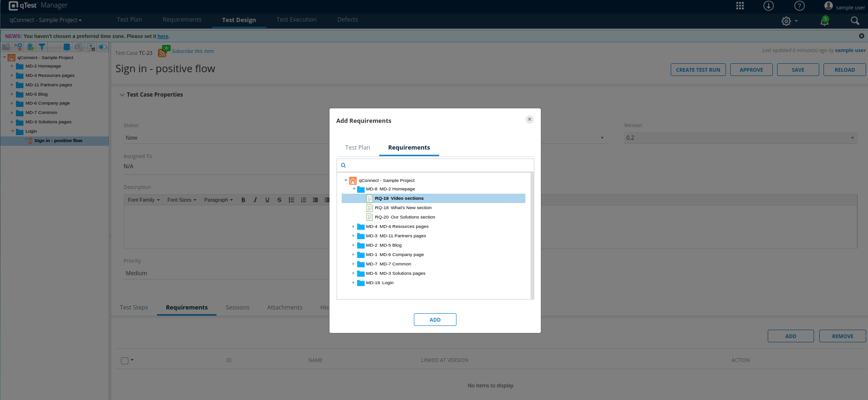Follow the 'here' time zone link
Viewport: 868px width, 400px height.
click(x=163, y=36)
